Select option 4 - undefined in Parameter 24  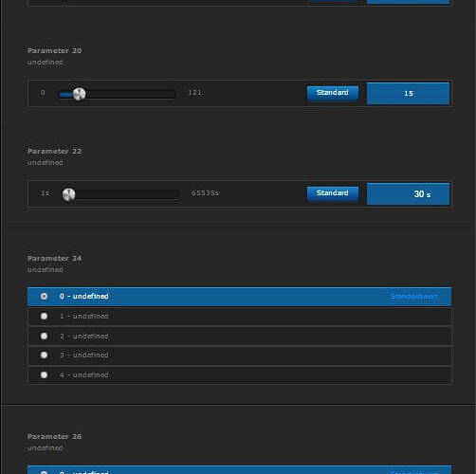click(239, 375)
